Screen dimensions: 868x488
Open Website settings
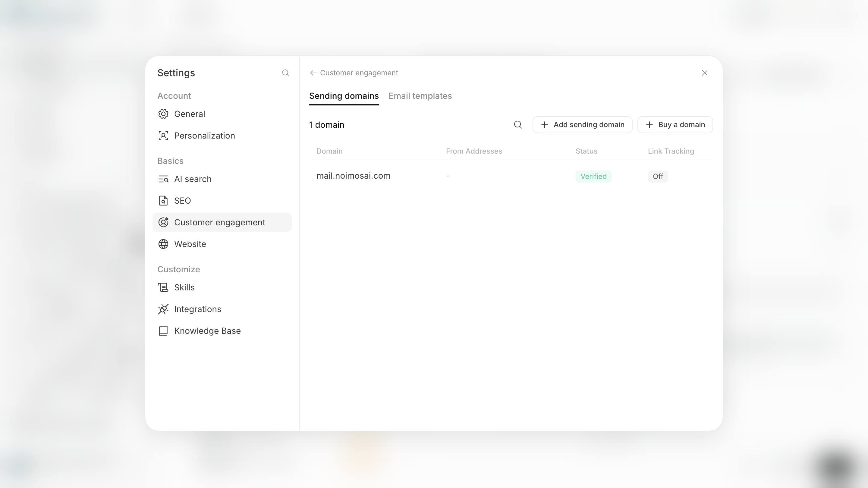click(x=222, y=244)
